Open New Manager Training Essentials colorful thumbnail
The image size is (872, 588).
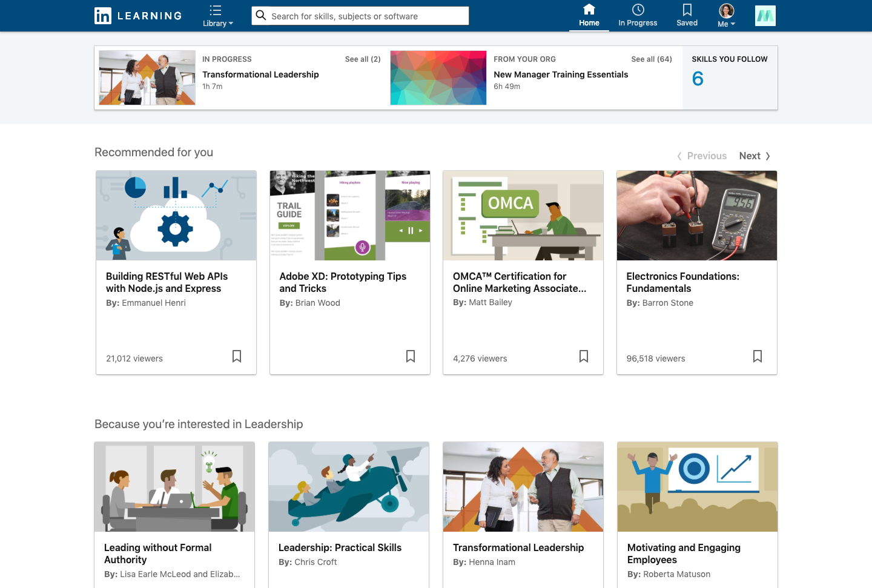[x=438, y=78]
